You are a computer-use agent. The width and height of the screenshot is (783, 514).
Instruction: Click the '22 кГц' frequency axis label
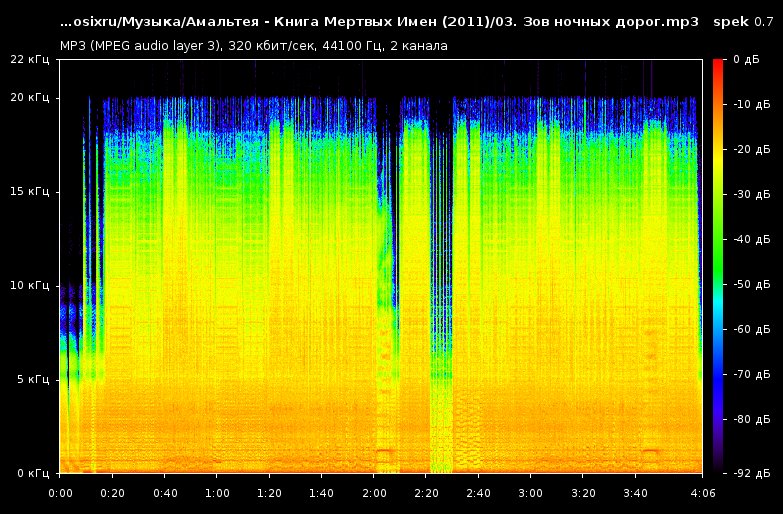click(29, 59)
